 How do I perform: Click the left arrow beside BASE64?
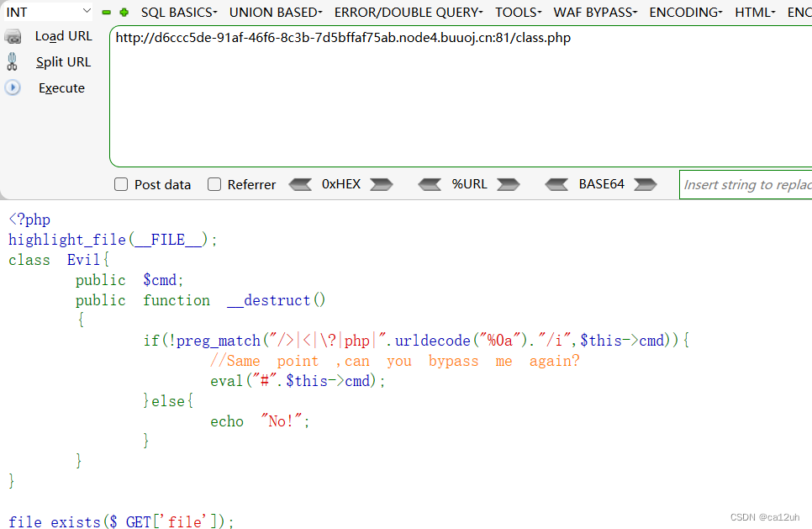[556, 184]
